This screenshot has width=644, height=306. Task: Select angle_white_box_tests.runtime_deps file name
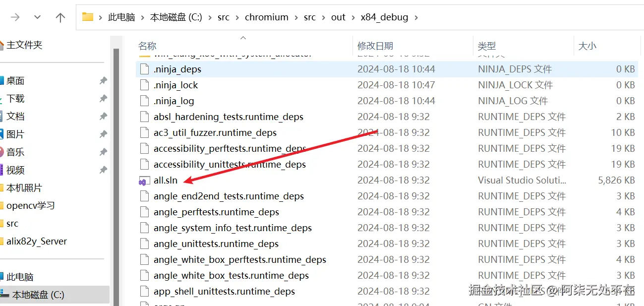coord(232,276)
